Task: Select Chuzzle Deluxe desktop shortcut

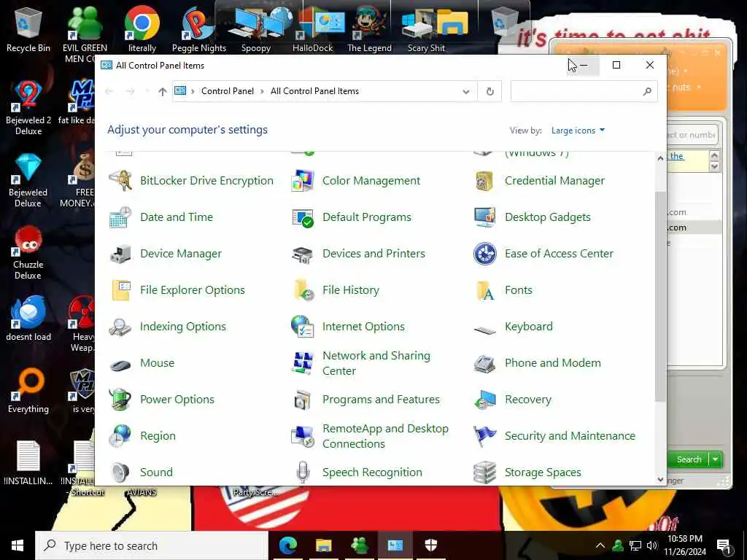Action: tap(28, 252)
